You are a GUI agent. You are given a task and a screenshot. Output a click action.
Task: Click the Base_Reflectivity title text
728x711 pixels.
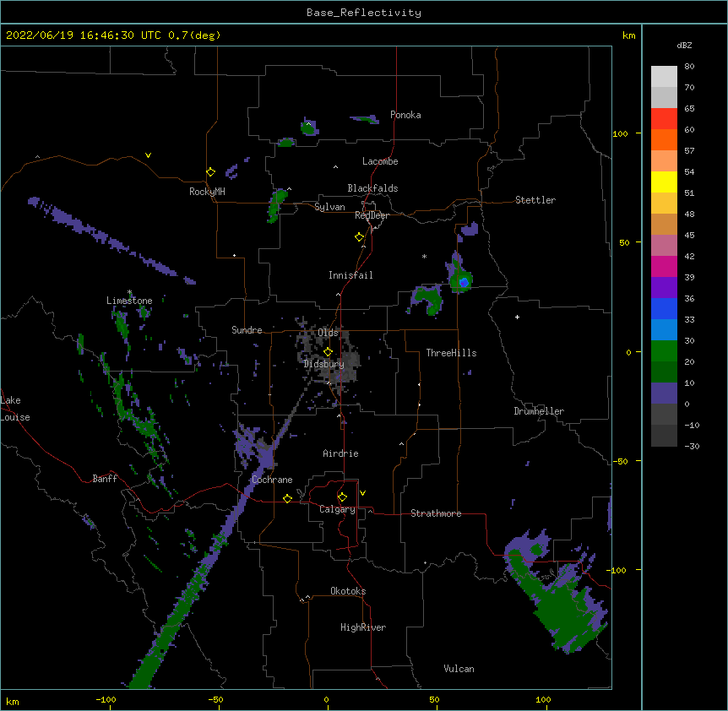[364, 13]
